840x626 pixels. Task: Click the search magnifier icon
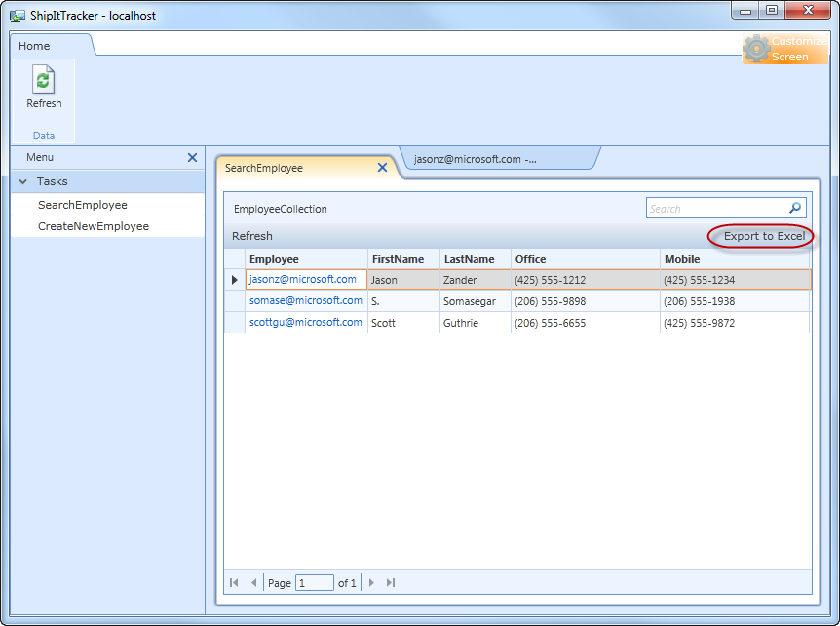pos(795,207)
